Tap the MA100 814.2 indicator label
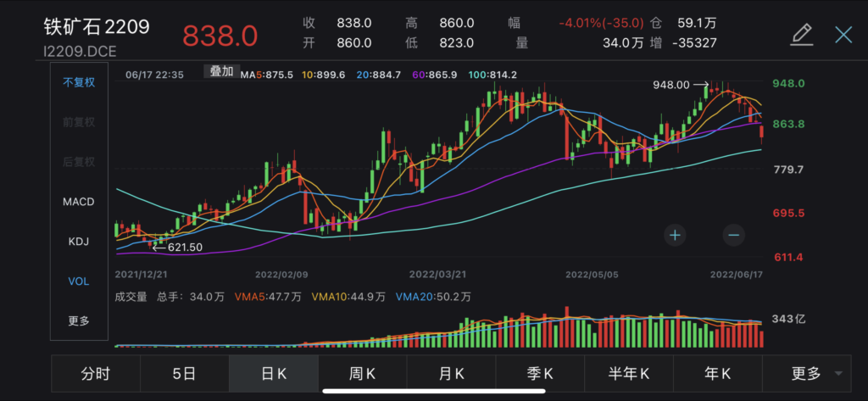Viewport: 868px width, 401px height. [x=492, y=75]
